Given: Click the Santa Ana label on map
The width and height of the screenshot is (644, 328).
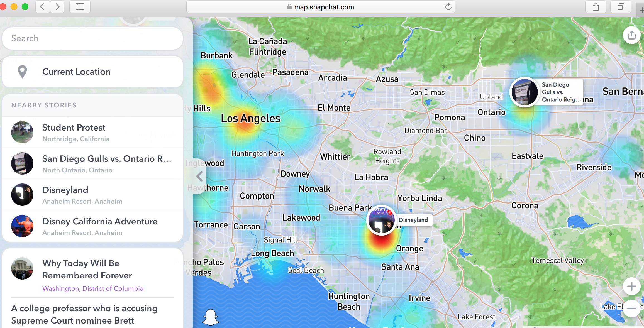Looking at the screenshot, I should click(x=400, y=267).
